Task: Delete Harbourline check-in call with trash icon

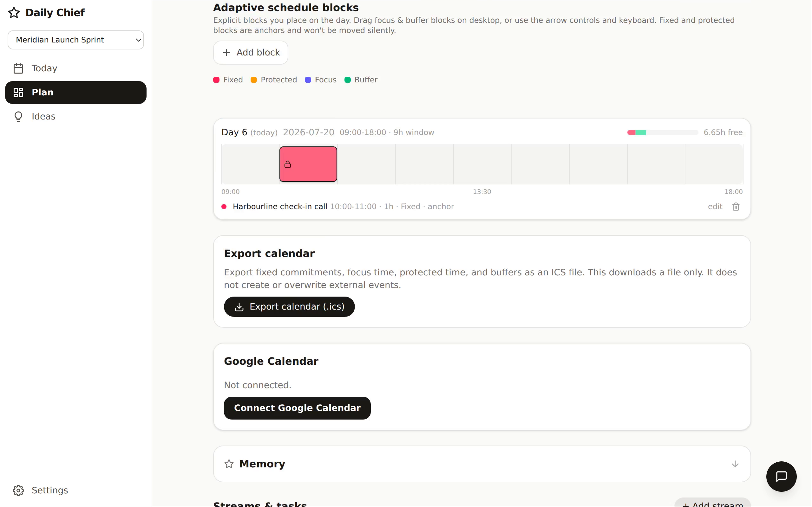Action: [x=736, y=207]
